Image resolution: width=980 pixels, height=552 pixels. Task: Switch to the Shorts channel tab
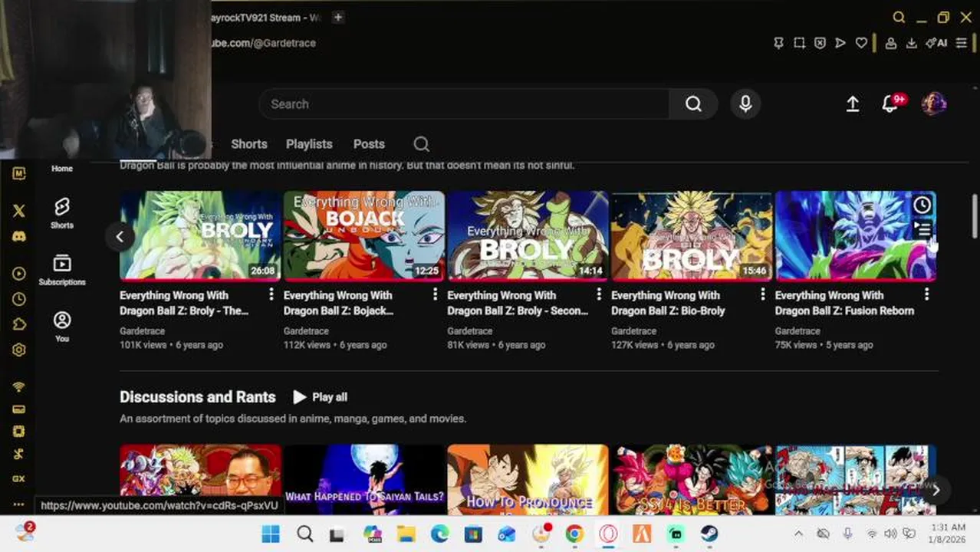(x=249, y=144)
